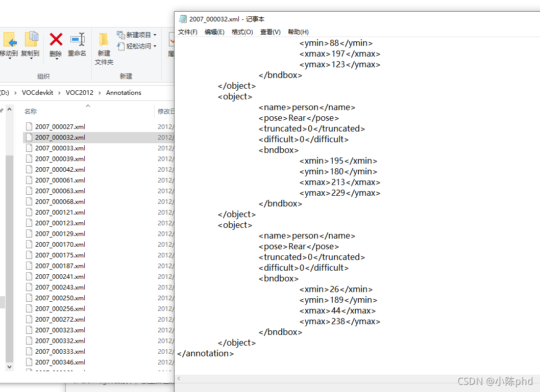Select file 2007_000068.xml

[x=60, y=201]
